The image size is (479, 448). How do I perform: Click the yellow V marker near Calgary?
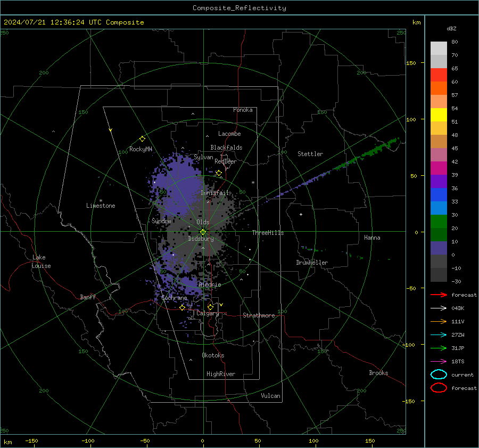click(x=221, y=305)
